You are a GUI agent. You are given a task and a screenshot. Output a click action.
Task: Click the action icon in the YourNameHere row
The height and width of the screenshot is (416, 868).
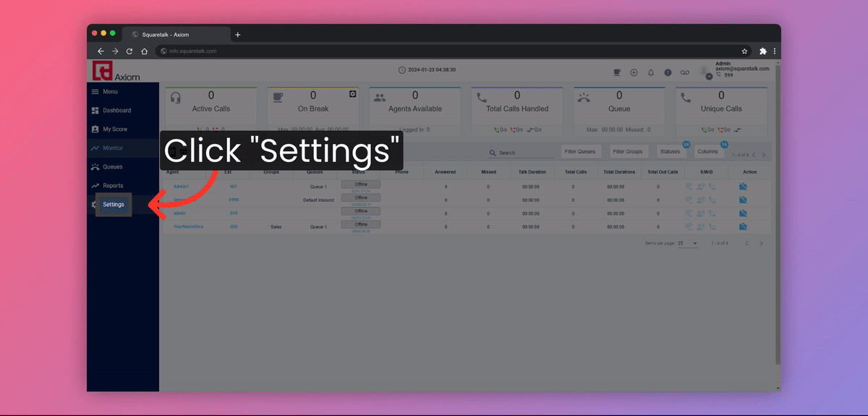743,226
